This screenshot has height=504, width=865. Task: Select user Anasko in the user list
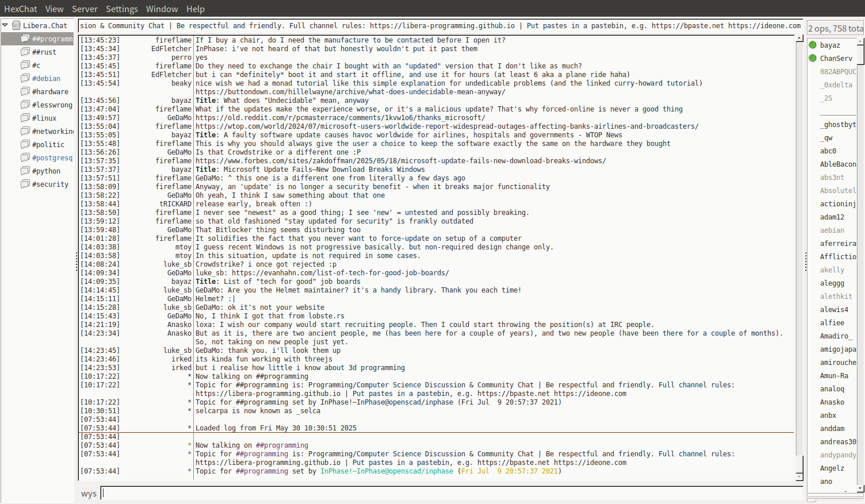(x=832, y=402)
